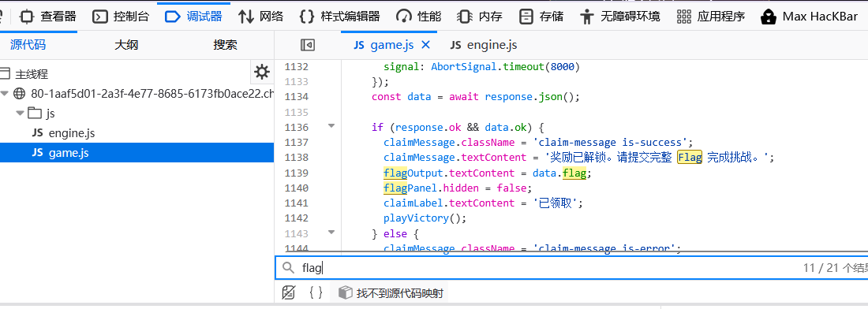
Task: Click the globe icon of the domain node
Action: (20, 94)
